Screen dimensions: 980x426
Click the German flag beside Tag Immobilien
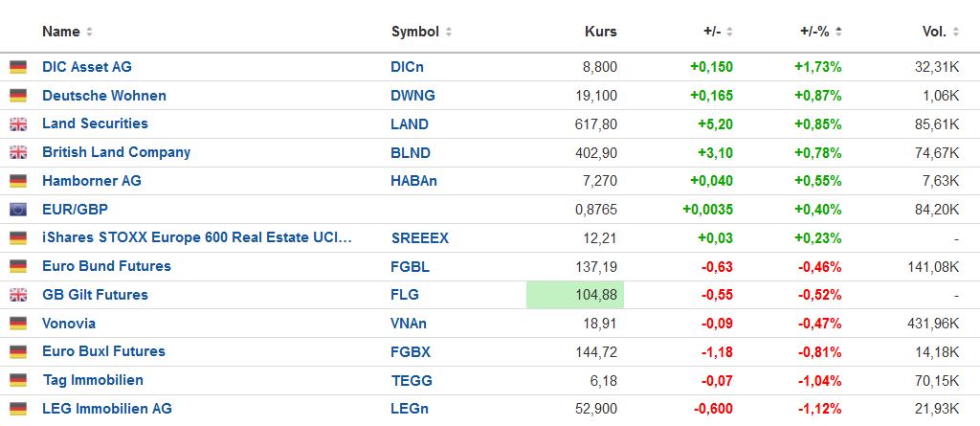click(18, 380)
